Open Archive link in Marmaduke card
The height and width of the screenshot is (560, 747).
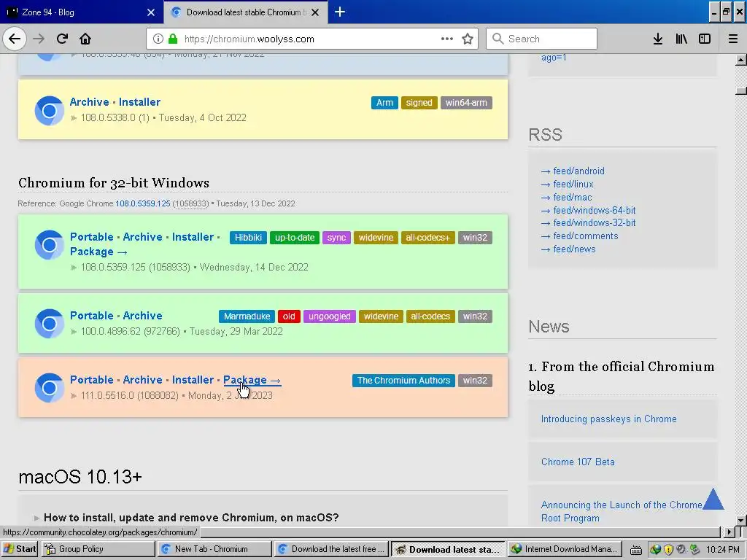142,315
